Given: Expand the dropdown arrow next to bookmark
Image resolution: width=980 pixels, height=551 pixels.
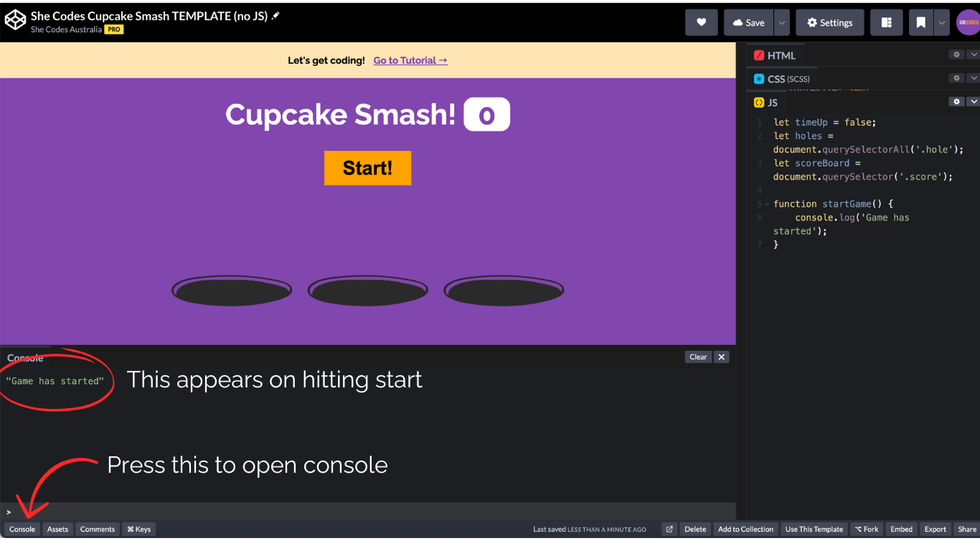Looking at the screenshot, I should (x=941, y=22).
